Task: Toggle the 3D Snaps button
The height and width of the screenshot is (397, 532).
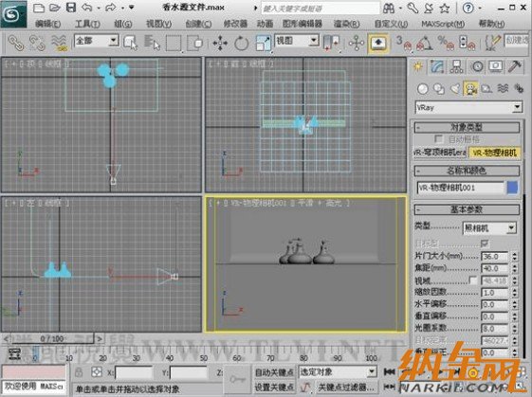Action: [403, 44]
